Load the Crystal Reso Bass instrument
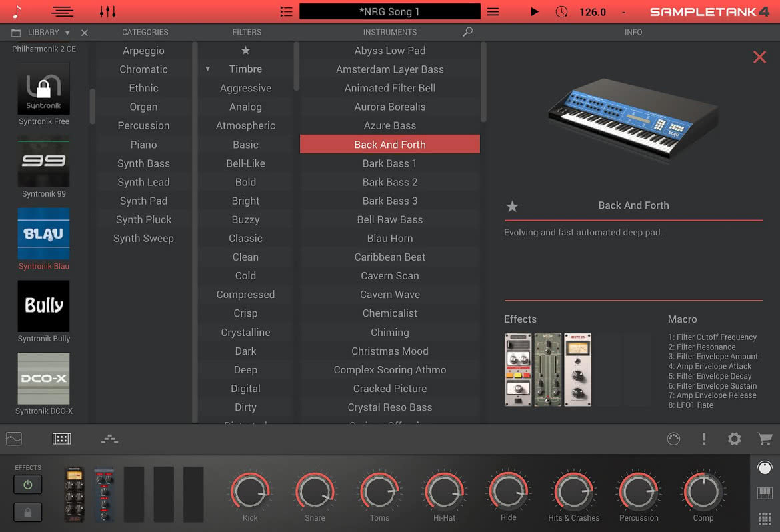Image resolution: width=780 pixels, height=532 pixels. 390,407
